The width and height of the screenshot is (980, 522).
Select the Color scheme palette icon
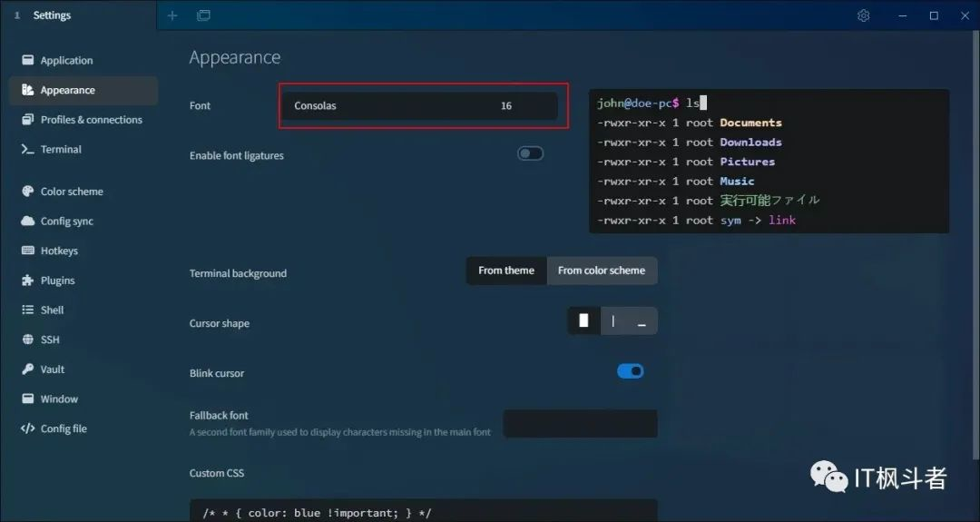(x=27, y=192)
